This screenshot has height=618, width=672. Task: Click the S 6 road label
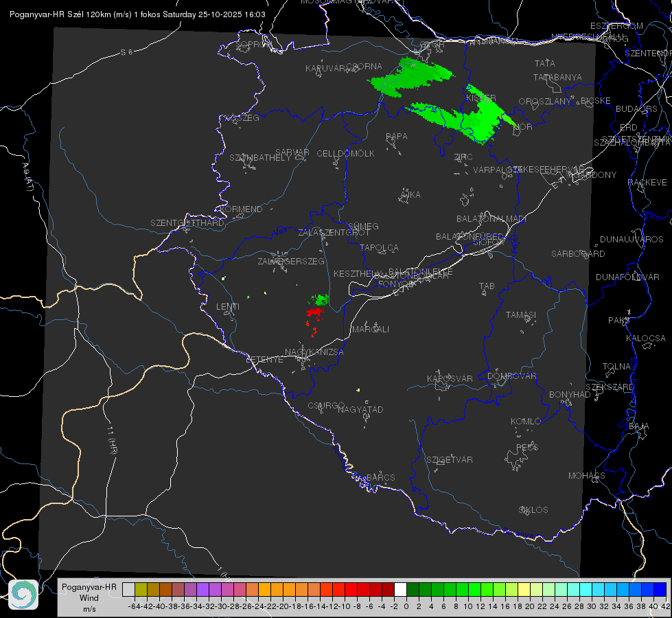(x=126, y=52)
